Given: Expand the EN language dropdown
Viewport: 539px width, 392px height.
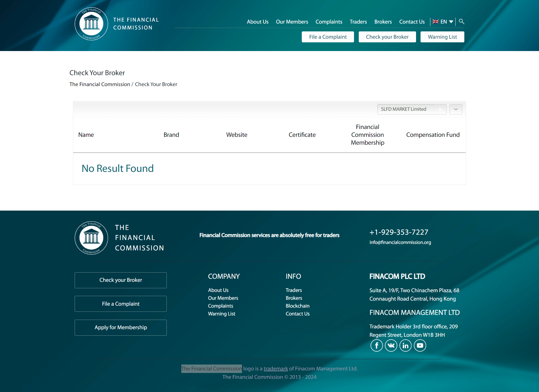Looking at the screenshot, I should point(443,22).
